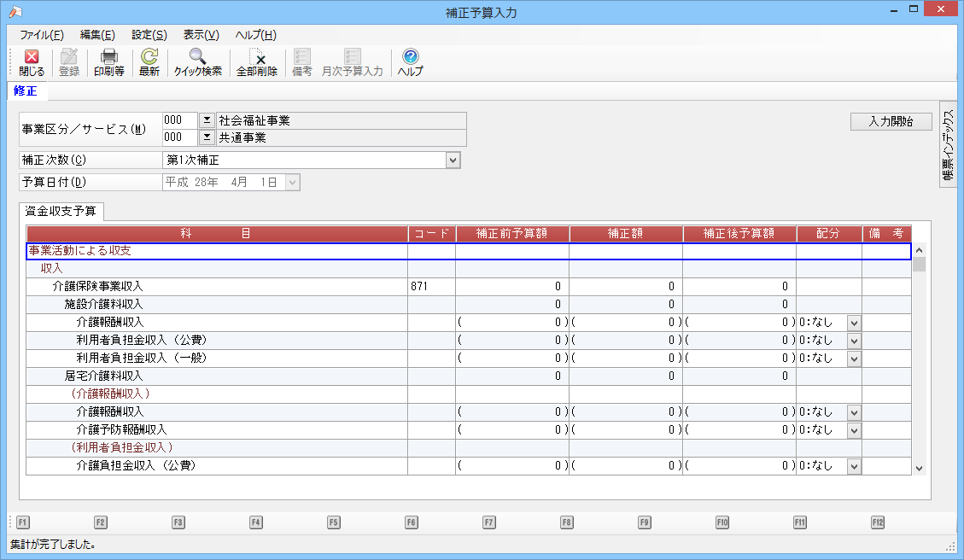The image size is (964, 560).
Task: Open the 共通事業 service code selector arrow
Action: (x=206, y=137)
